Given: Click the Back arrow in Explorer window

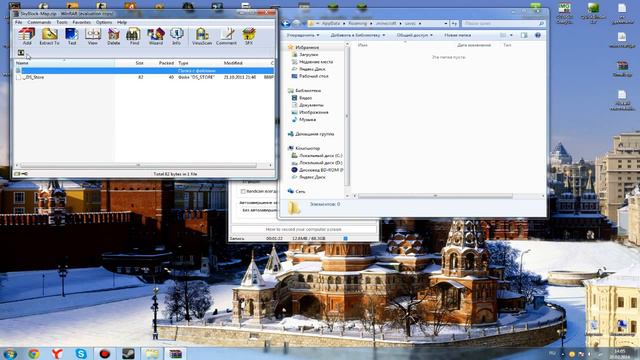Looking at the screenshot, I should 286,24.
